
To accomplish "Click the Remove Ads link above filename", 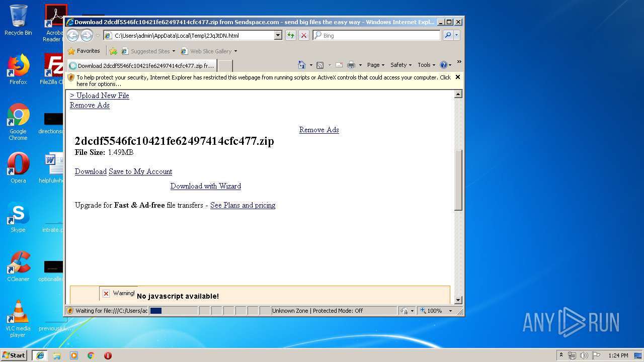I will (319, 130).
